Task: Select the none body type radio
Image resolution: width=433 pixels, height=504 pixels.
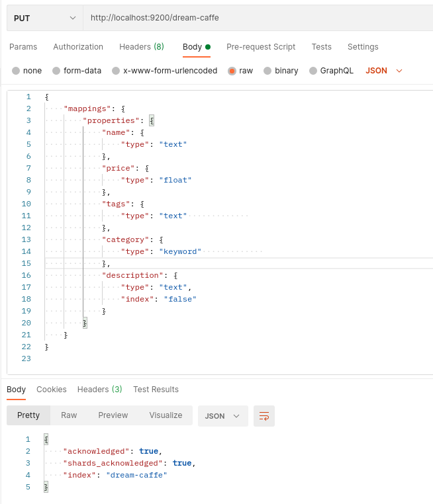Action: (16, 71)
